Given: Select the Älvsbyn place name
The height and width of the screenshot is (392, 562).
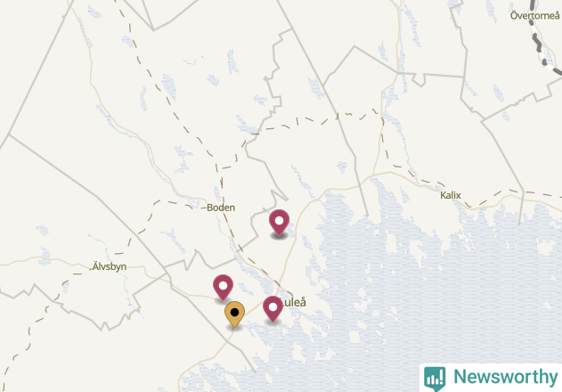Looking at the screenshot, I should click(x=110, y=266).
